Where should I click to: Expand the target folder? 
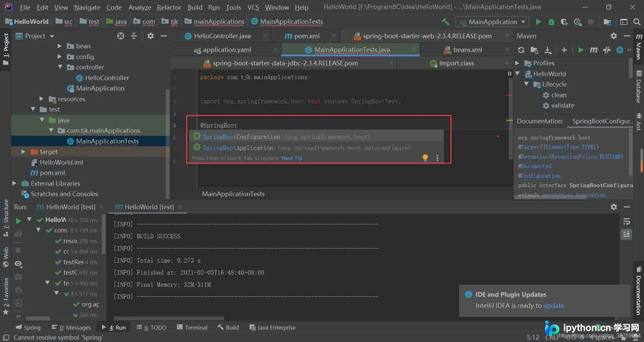point(23,152)
